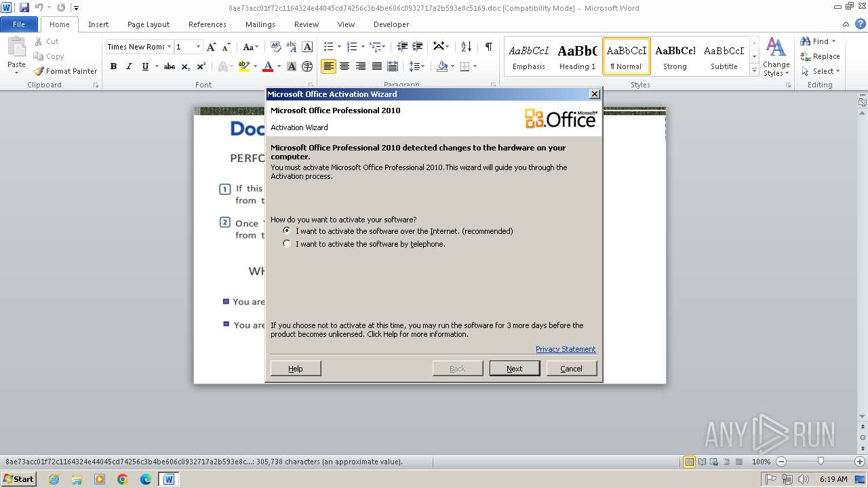Open Privacy Statement link

(566, 349)
